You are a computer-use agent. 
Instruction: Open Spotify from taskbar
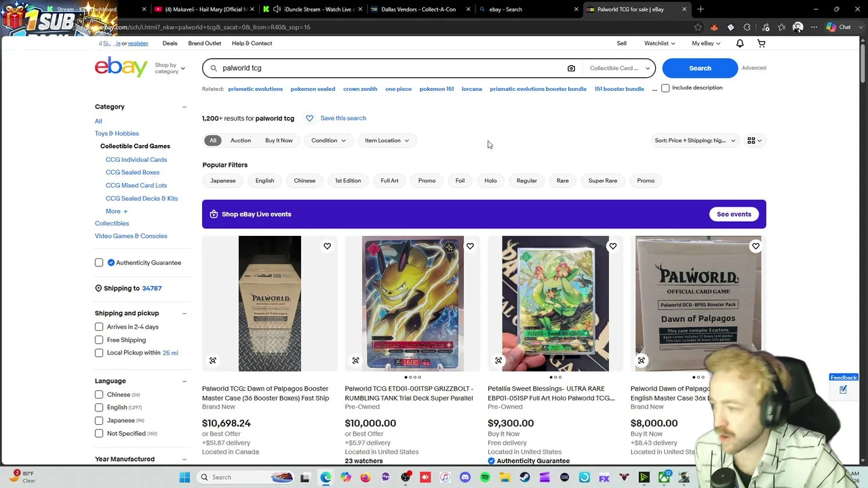click(x=485, y=477)
